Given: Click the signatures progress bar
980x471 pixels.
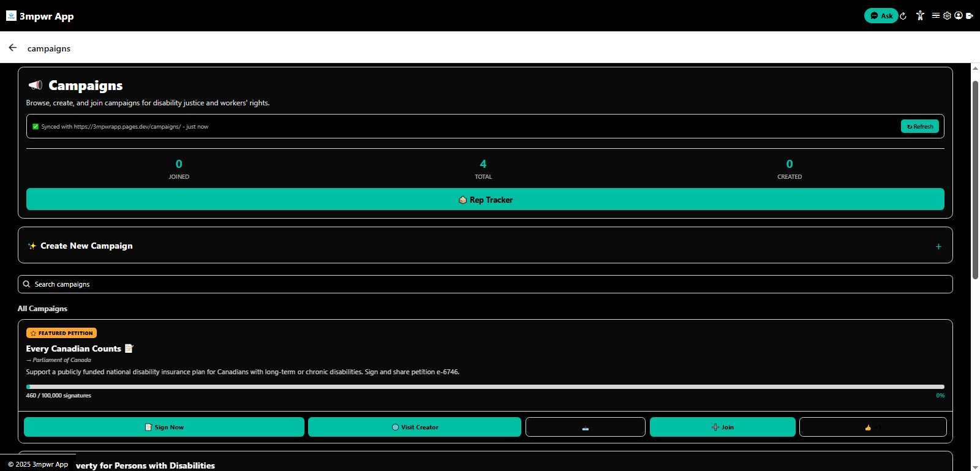Looking at the screenshot, I should click(x=485, y=386).
